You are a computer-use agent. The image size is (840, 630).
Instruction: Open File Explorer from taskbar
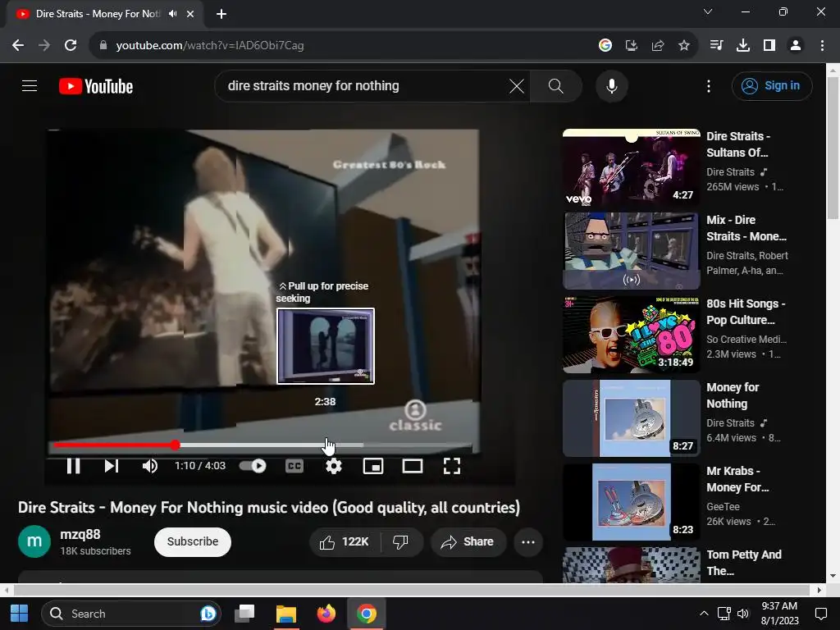(285, 614)
